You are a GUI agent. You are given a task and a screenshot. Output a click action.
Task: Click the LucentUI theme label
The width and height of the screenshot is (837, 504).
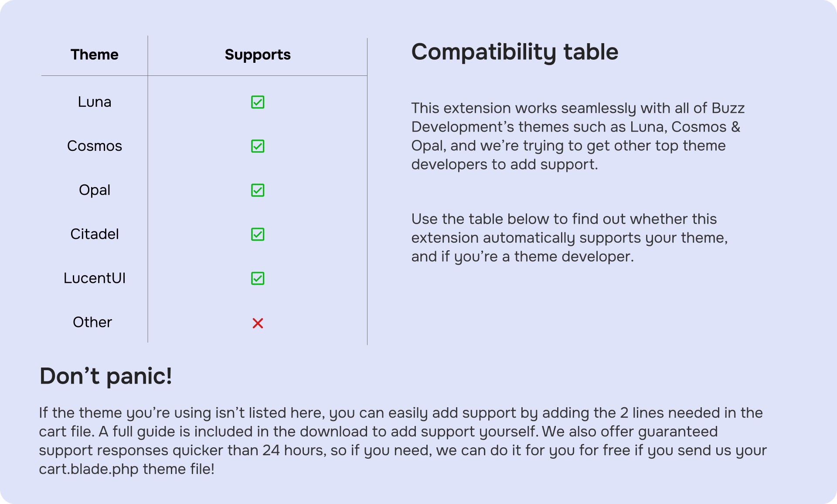pyautogui.click(x=95, y=278)
